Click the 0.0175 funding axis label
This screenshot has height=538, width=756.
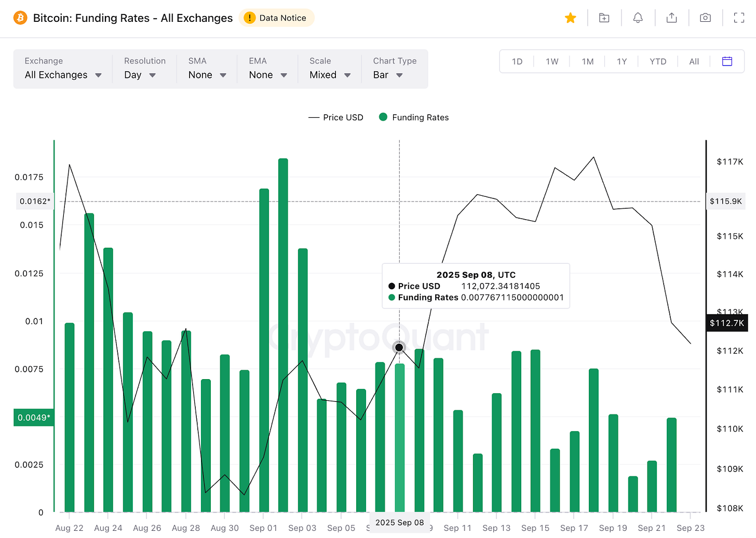coord(29,177)
